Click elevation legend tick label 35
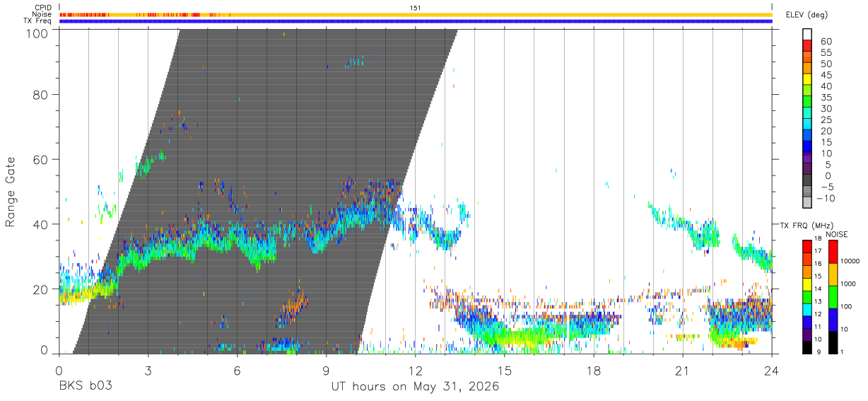Screen dimensions: 868x401 point(826,98)
